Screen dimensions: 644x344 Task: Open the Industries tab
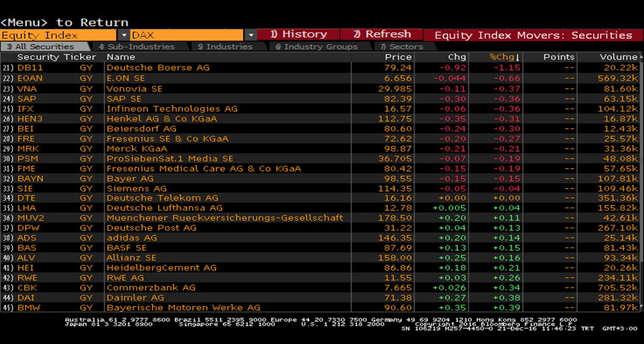[x=224, y=46]
